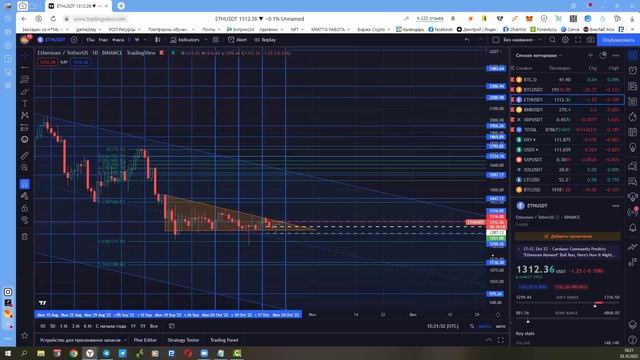This screenshot has width=640, height=360.
Task: Enter fullscreen mode icon
Action: tap(578, 40)
